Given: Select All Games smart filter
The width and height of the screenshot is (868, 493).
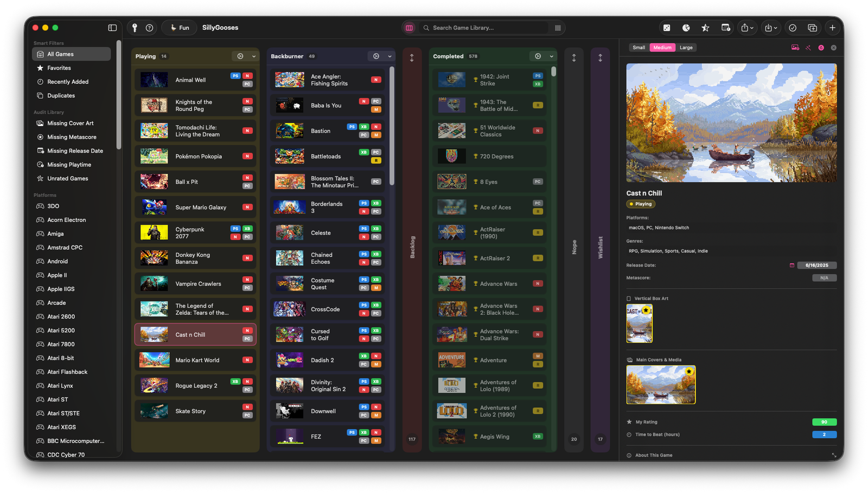Looking at the screenshot, I should point(71,54).
